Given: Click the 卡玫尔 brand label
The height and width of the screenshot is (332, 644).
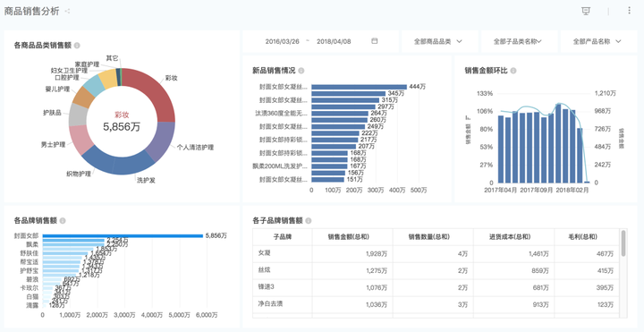Looking at the screenshot, I should pos(30,287).
